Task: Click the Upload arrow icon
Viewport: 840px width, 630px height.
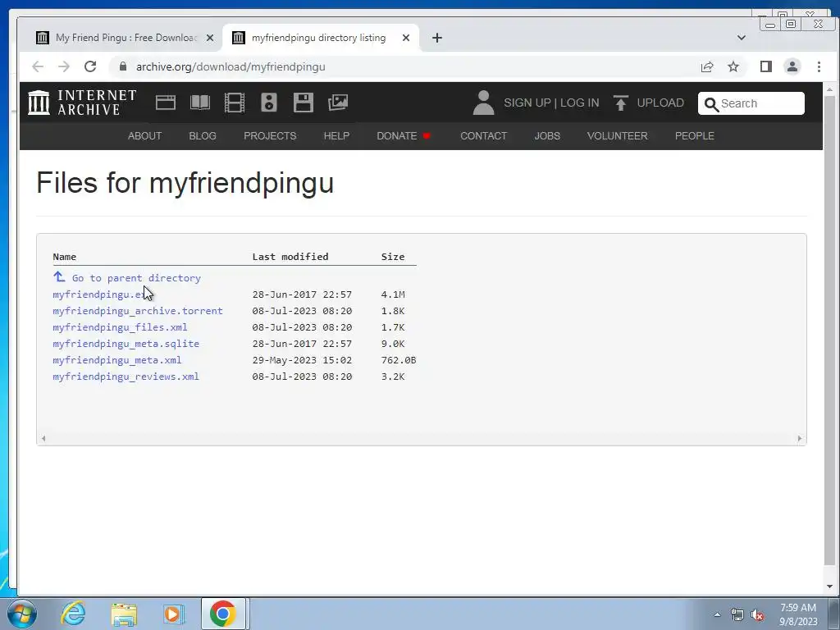Action: point(621,103)
